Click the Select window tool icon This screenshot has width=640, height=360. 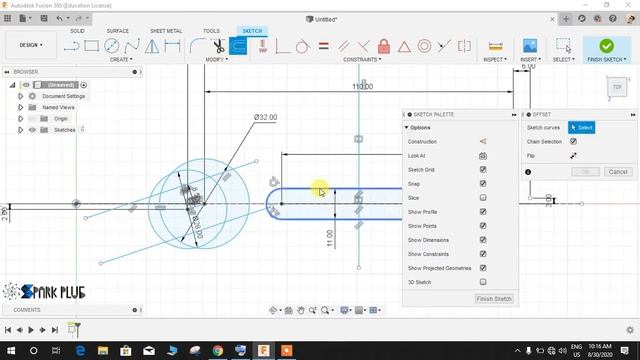(563, 46)
